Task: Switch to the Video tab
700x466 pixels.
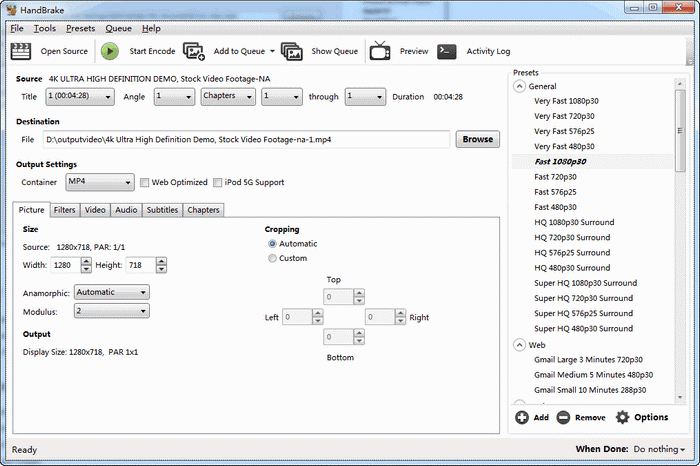Action: click(95, 210)
